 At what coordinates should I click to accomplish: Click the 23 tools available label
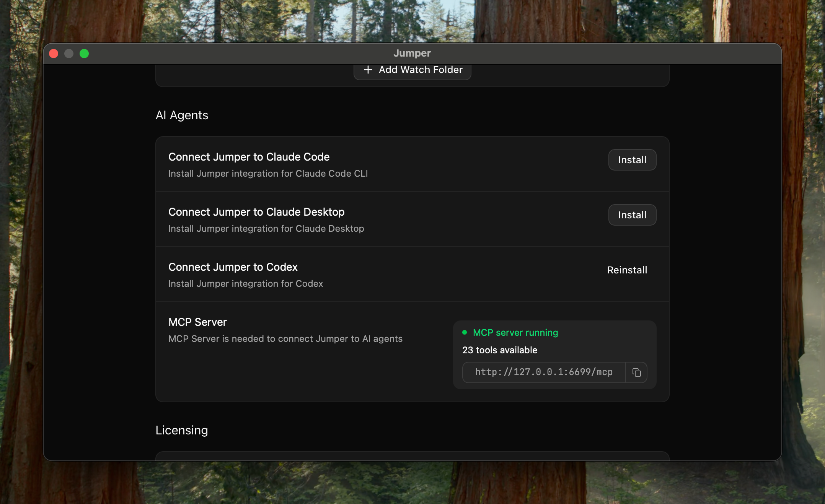click(x=500, y=350)
